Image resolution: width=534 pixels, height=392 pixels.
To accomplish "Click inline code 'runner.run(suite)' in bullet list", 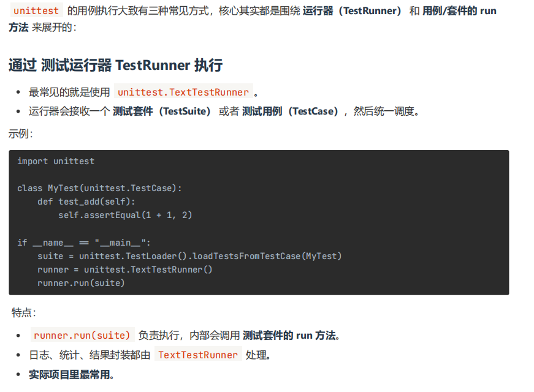I will 82,336.
